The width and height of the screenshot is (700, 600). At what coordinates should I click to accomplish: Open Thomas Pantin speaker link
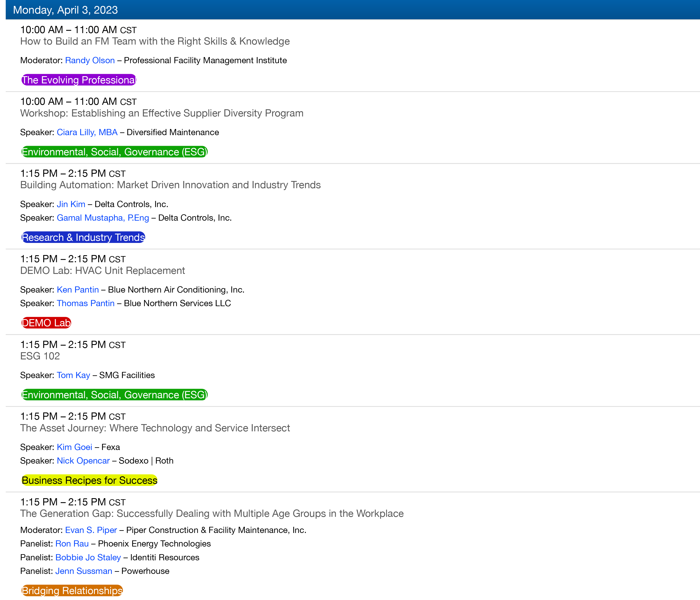[x=85, y=303]
